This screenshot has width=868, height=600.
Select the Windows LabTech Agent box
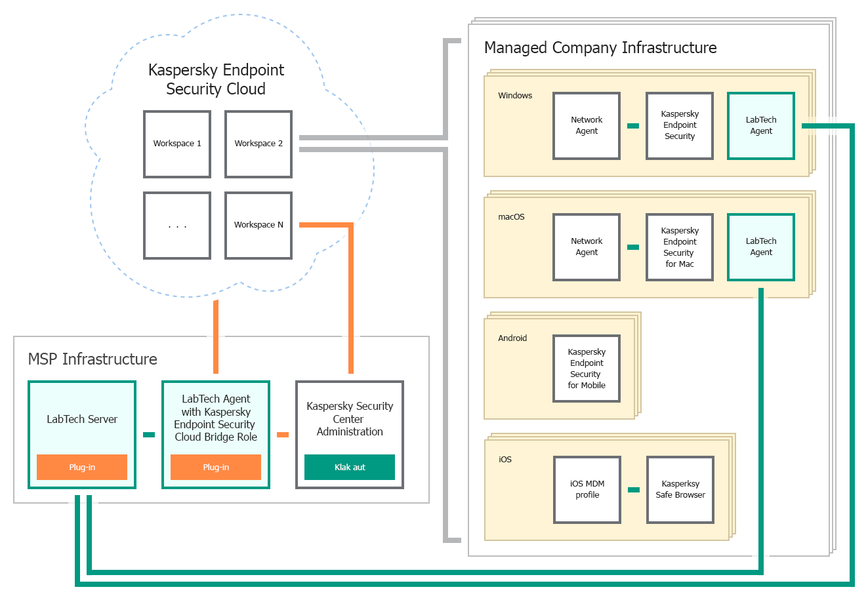761,126
